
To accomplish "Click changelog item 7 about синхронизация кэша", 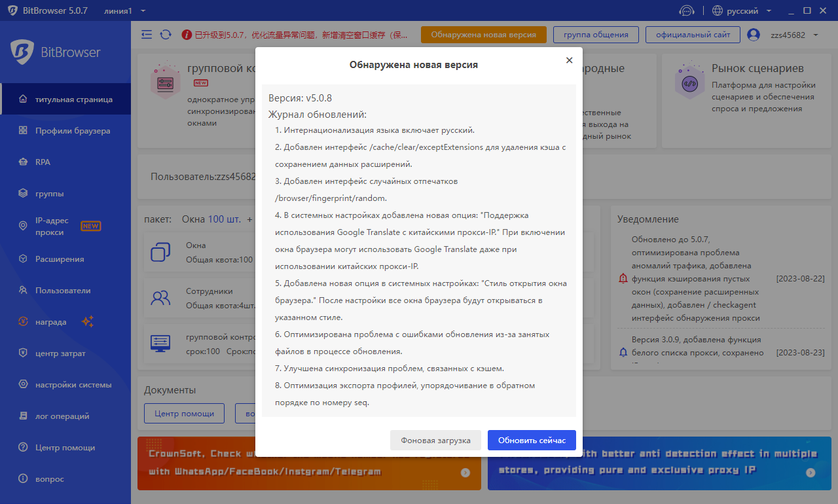I will (390, 368).
